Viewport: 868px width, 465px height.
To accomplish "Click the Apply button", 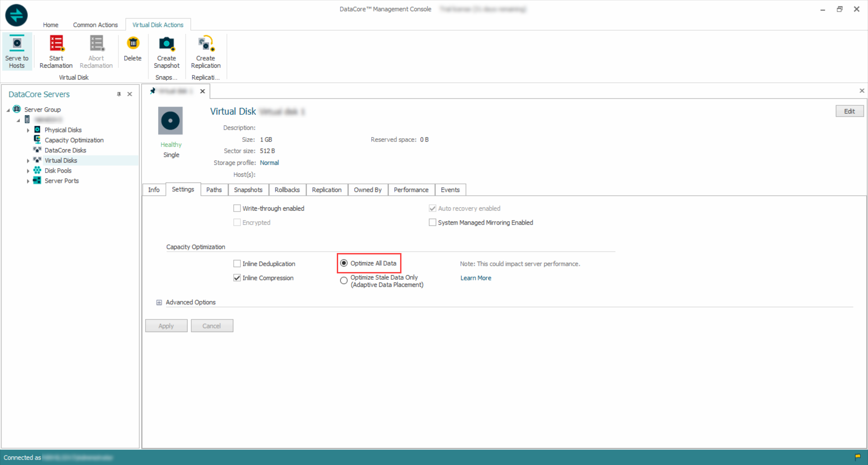I will (166, 325).
